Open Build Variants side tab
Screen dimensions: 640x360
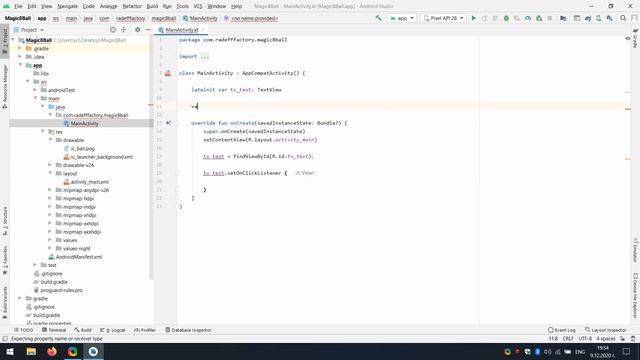coord(5,302)
